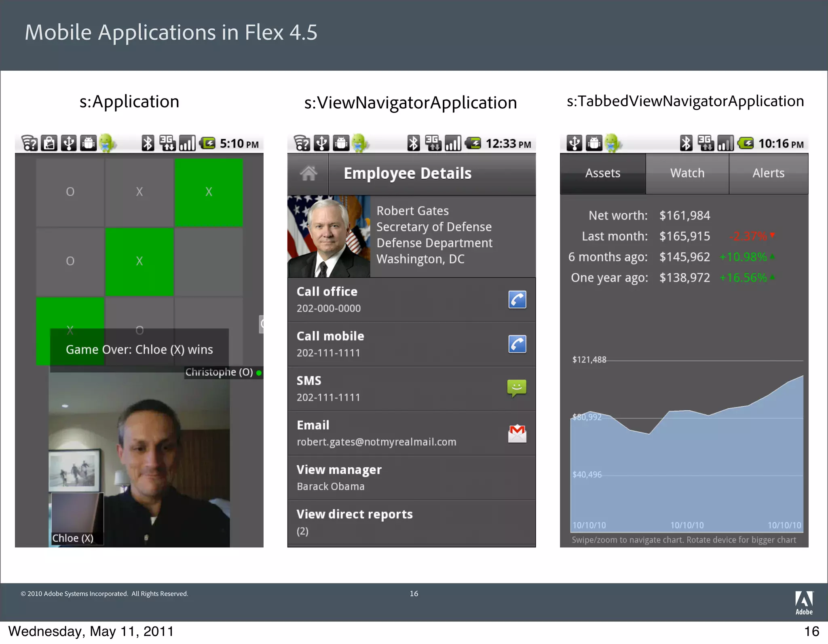Tap the phone icon for Call mobile

(517, 344)
